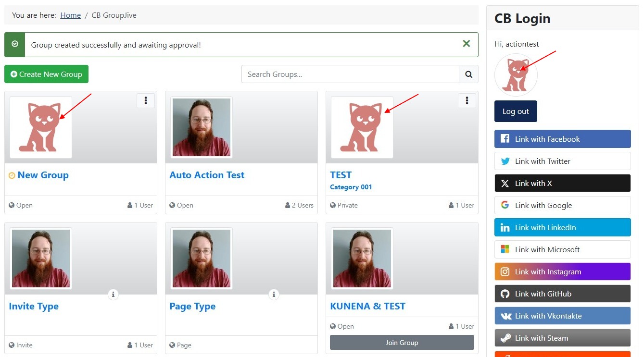
Task: Dismiss the group created success alert
Action: click(466, 44)
